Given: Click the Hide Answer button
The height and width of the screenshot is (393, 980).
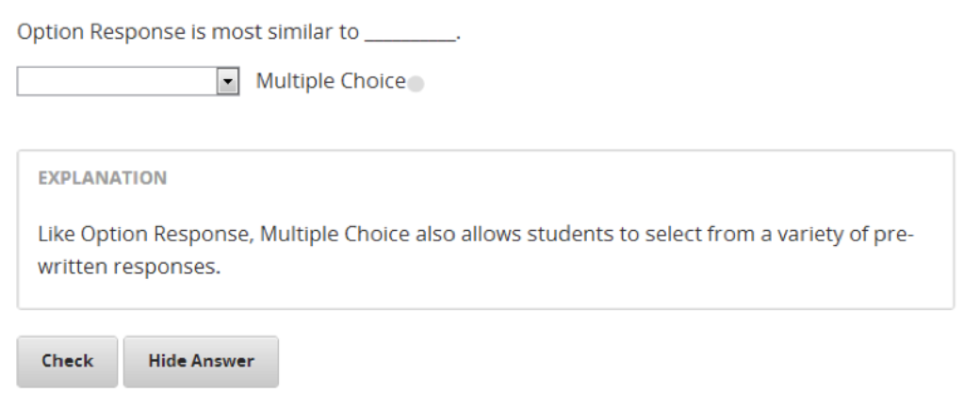Looking at the screenshot, I should (201, 361).
